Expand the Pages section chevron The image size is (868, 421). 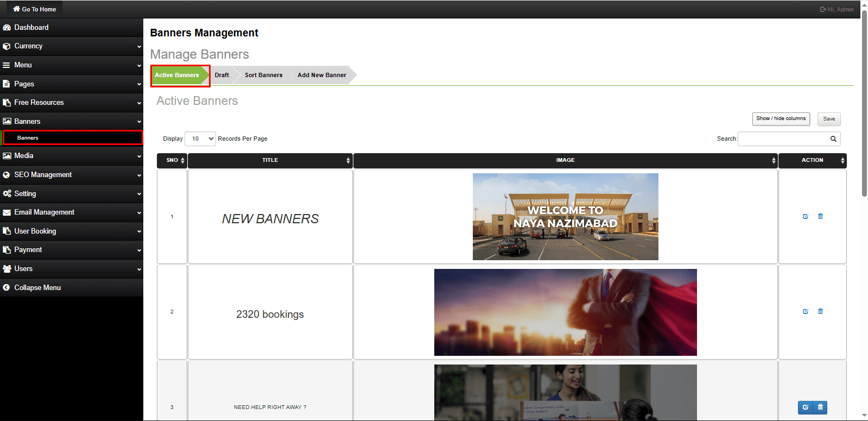click(x=139, y=85)
